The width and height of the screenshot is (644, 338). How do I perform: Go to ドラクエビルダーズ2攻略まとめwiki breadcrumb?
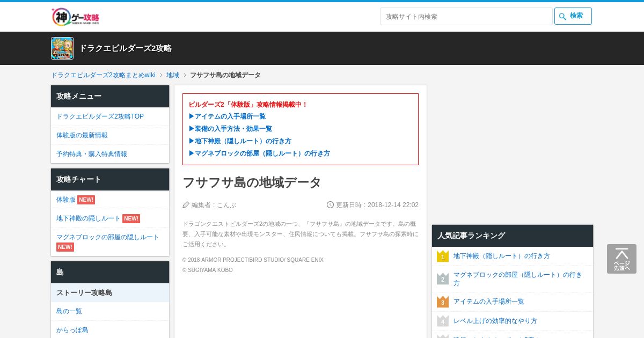(103, 75)
